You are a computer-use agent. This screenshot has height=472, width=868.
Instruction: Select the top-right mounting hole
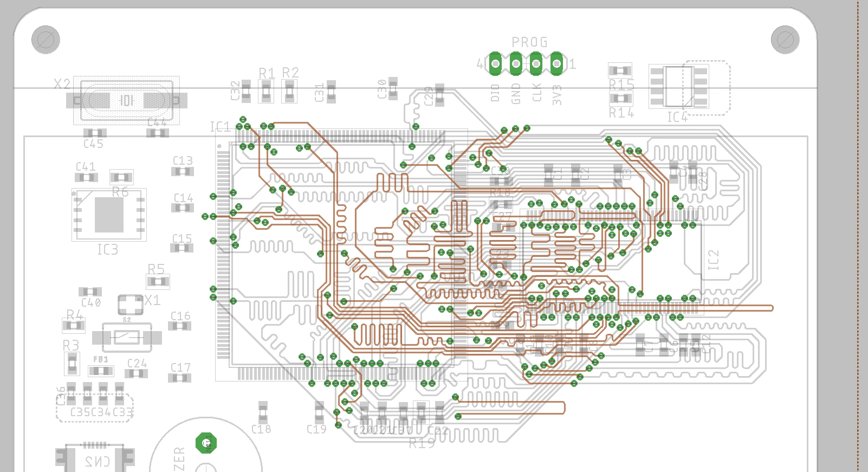click(785, 40)
